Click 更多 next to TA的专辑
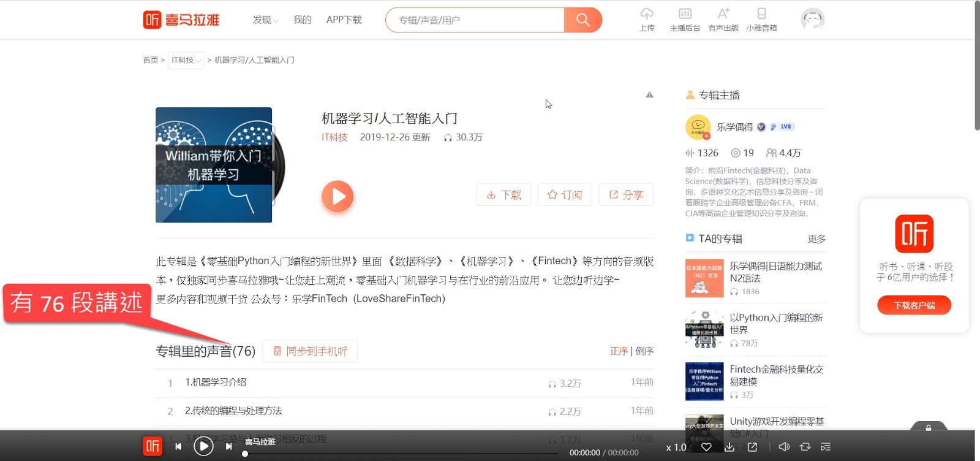The image size is (980, 461). tap(816, 238)
